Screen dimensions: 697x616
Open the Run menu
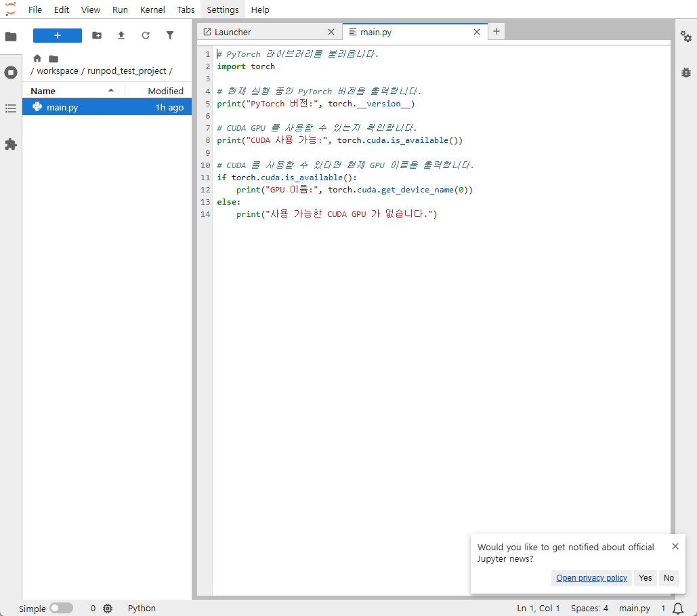(x=120, y=9)
